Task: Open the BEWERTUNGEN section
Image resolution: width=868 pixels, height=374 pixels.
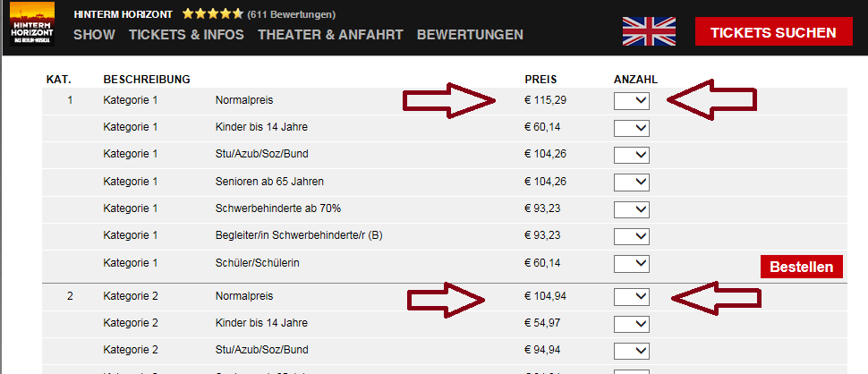Action: (x=470, y=35)
